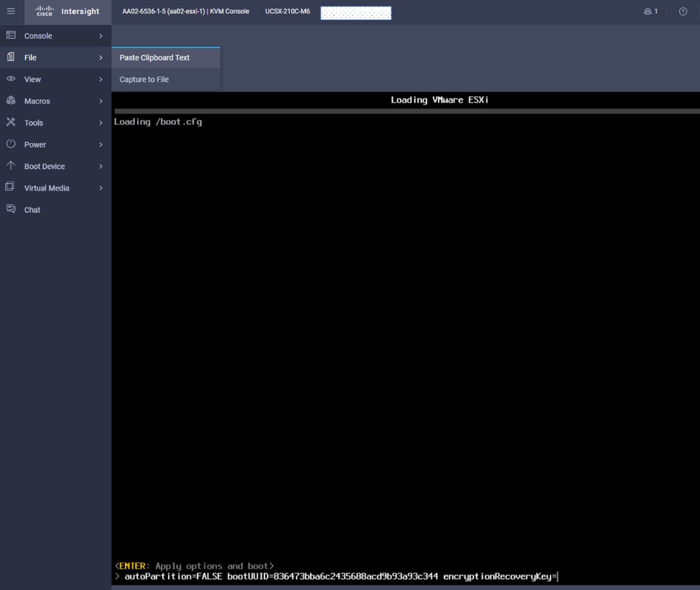Click the encryptionRecoveryKey boot option prompt
The image size is (700, 590).
(x=500, y=577)
